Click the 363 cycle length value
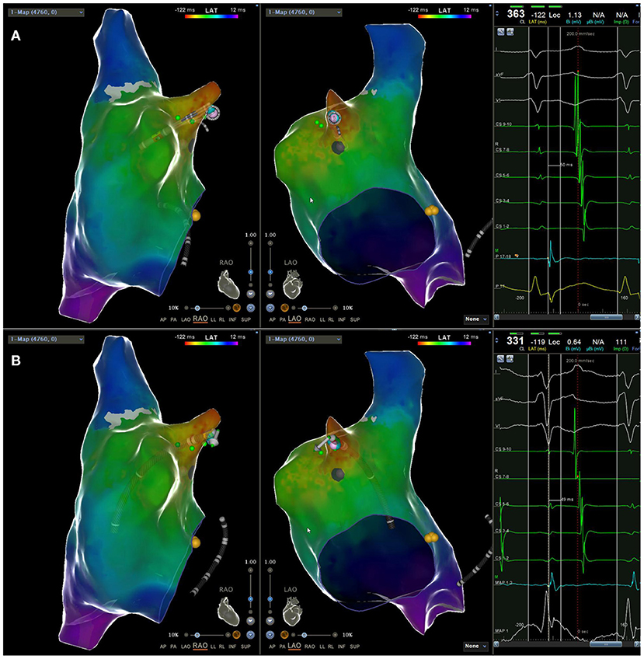The width and height of the screenshot is (644, 659). (516, 13)
